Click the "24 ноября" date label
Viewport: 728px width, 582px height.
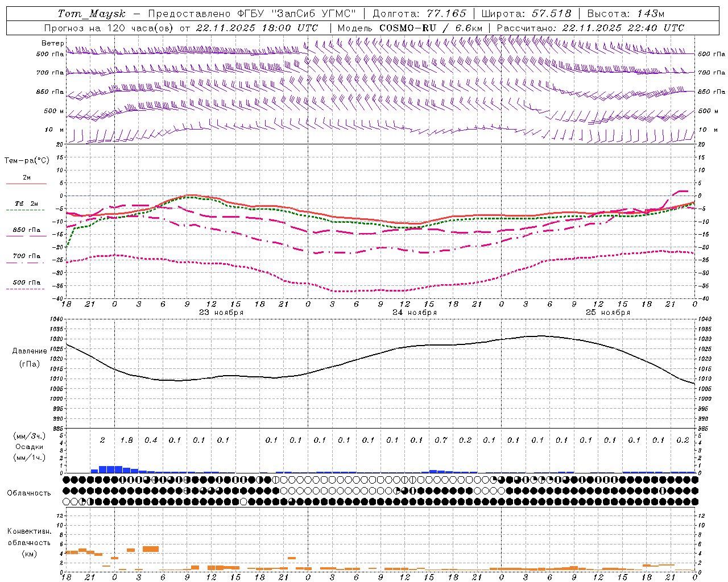415,313
